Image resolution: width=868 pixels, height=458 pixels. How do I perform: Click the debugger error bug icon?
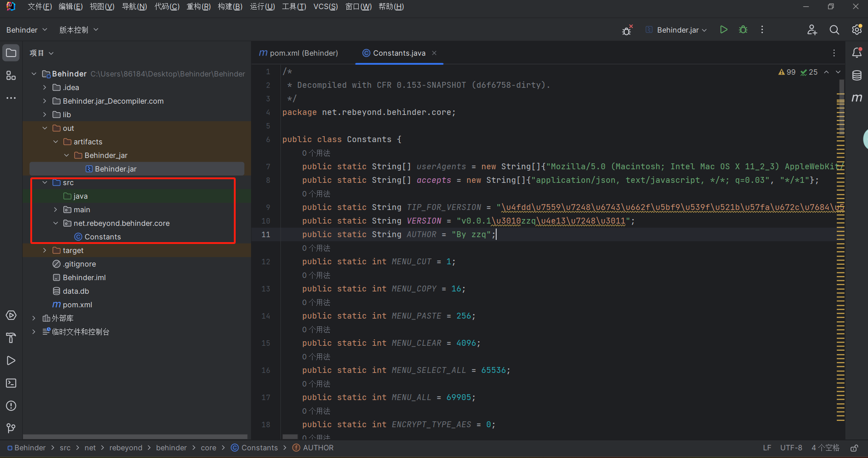(x=627, y=30)
